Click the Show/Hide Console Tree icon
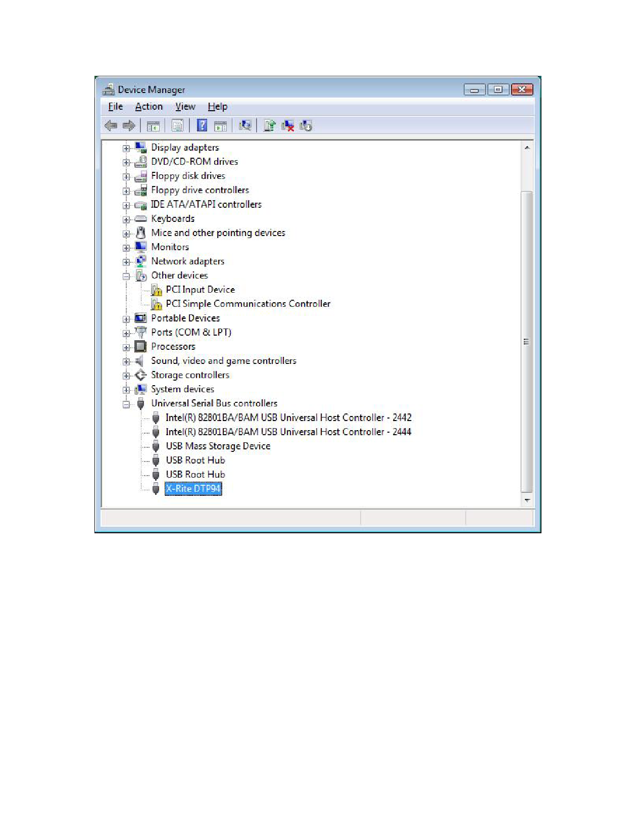This screenshot has height=834, width=644. pos(153,125)
